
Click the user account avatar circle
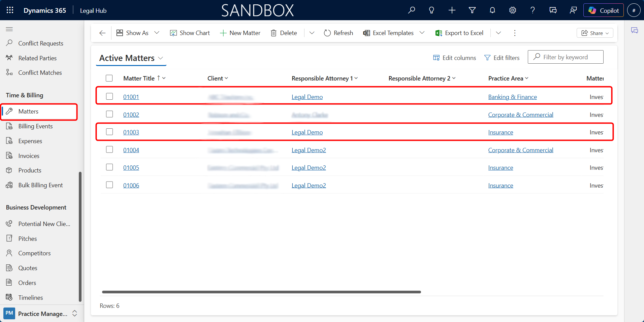634,10
